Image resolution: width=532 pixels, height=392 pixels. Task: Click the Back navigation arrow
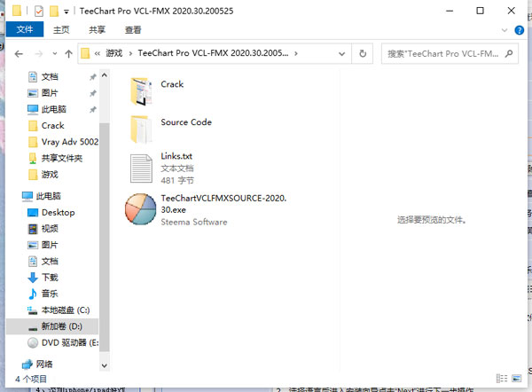tap(19, 53)
